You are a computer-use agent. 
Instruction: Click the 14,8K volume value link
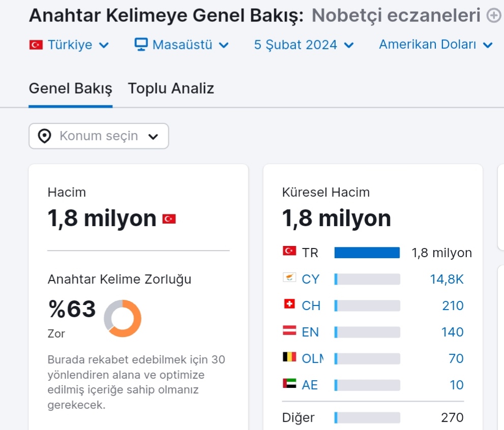447,279
